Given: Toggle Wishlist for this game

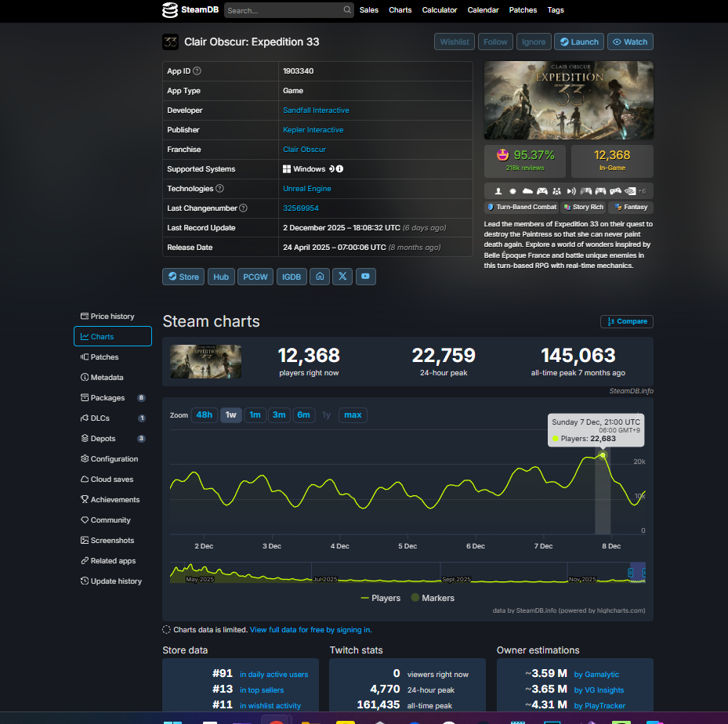Looking at the screenshot, I should pyautogui.click(x=454, y=42).
